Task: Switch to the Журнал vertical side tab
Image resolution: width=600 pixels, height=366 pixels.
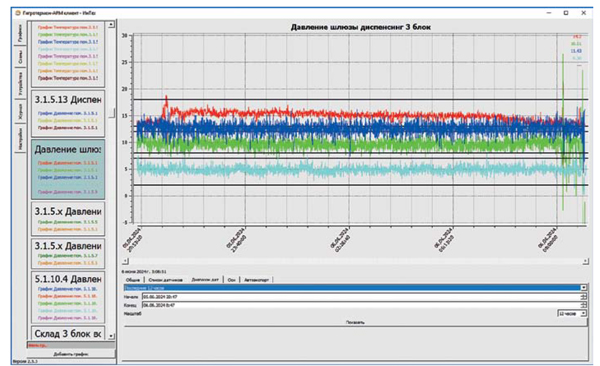Action: (x=20, y=112)
